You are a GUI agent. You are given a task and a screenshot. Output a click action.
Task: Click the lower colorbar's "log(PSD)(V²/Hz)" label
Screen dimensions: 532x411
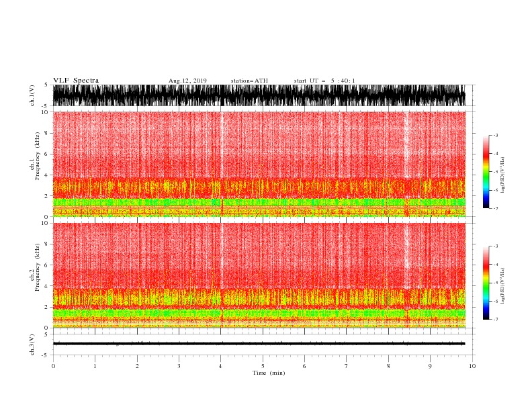point(502,285)
